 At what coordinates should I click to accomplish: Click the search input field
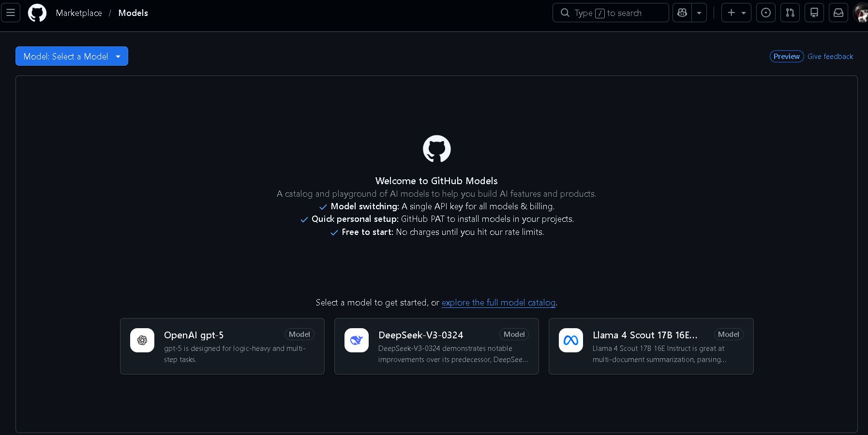tap(611, 13)
